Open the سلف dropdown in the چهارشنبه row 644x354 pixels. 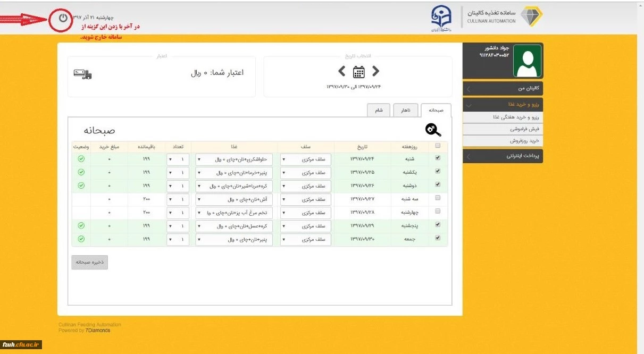point(305,213)
